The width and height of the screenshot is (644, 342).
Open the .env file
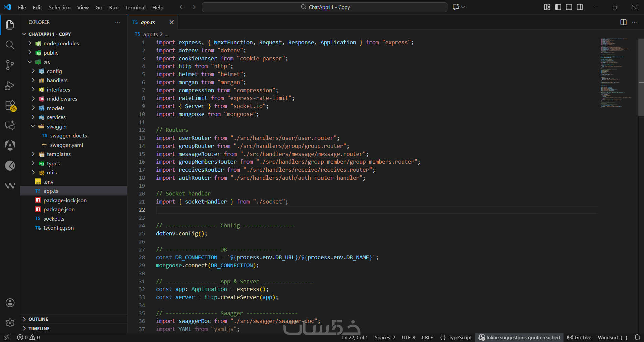click(48, 182)
